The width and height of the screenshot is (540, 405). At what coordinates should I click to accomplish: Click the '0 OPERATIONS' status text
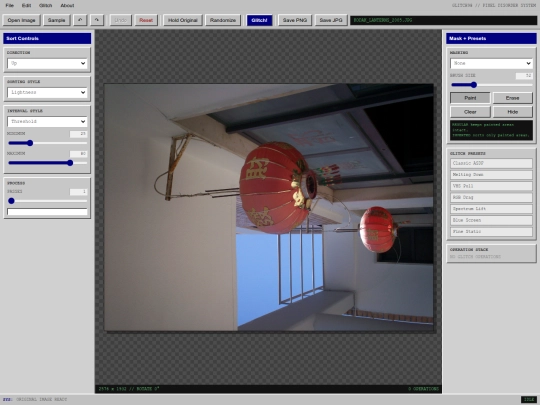(x=423, y=389)
